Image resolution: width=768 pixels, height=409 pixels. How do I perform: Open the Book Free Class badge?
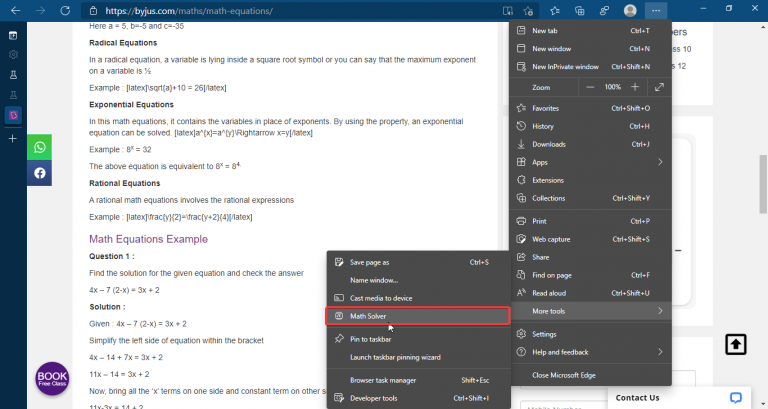coord(52,379)
